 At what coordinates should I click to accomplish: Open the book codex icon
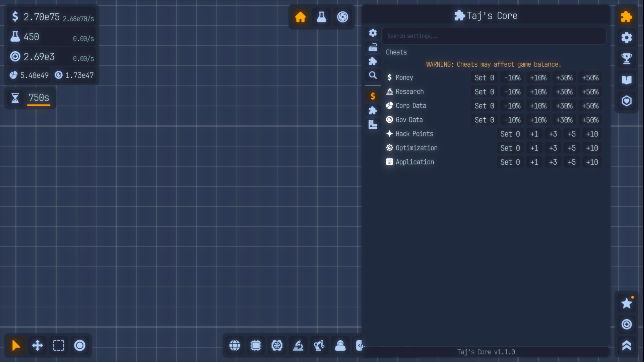(x=626, y=80)
